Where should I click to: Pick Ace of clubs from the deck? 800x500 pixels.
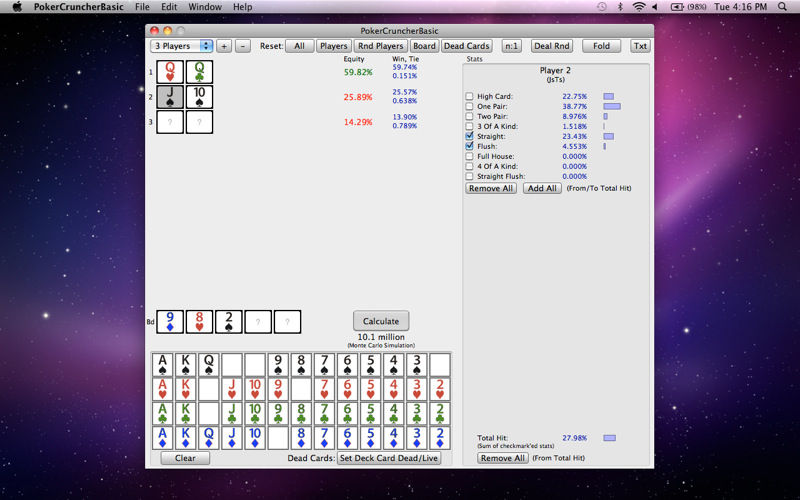[163, 413]
